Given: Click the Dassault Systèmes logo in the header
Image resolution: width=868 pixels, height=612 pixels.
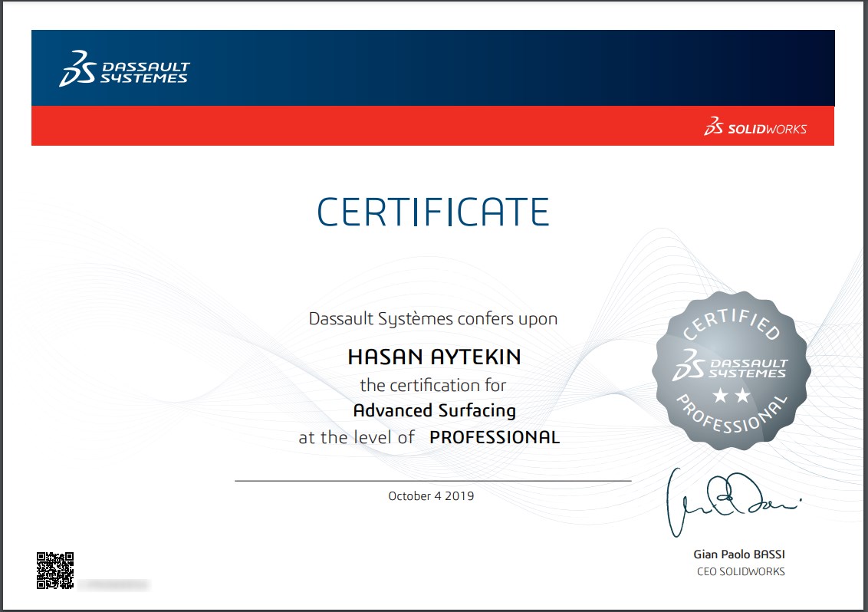Looking at the screenshot, I should (124, 69).
